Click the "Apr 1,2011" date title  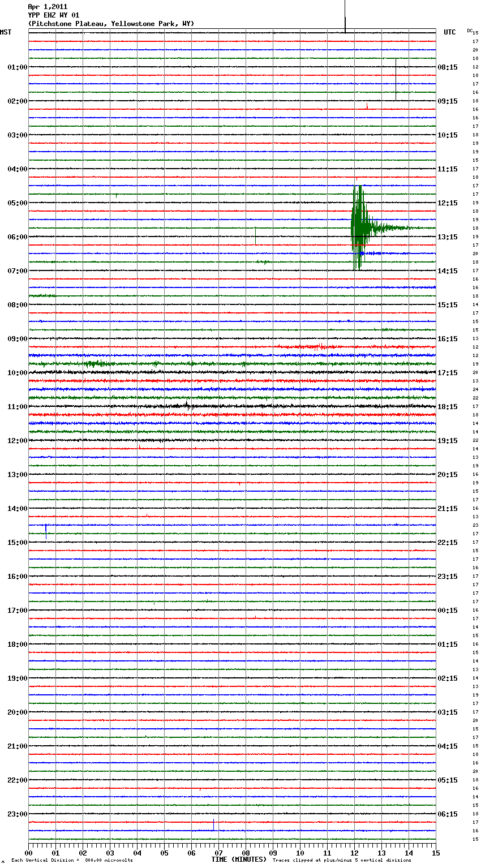click(x=48, y=7)
